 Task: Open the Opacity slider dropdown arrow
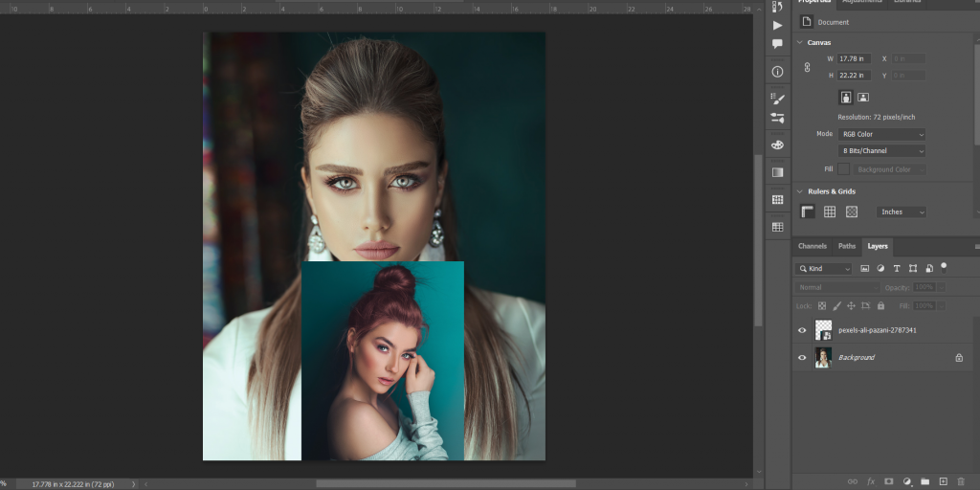[x=942, y=287]
